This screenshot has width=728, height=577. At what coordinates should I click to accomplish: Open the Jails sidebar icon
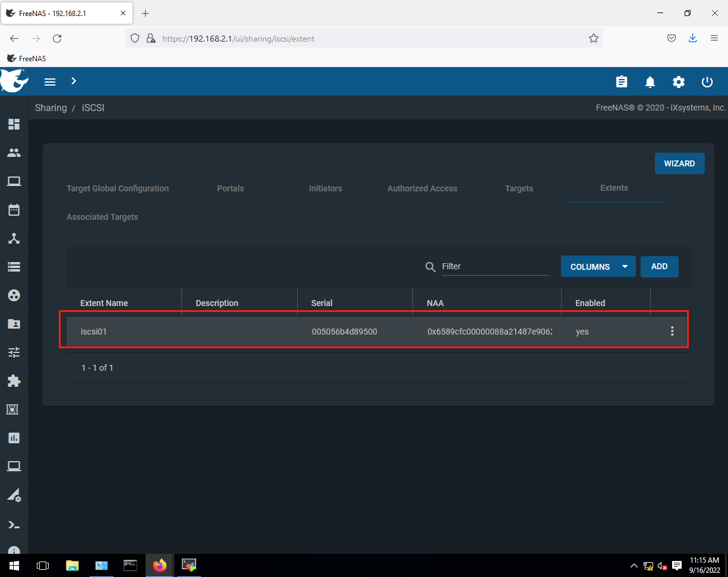(14, 409)
